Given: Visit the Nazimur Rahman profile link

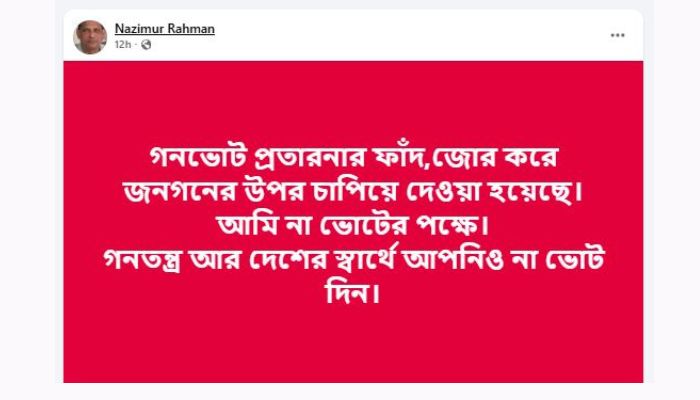Looking at the screenshot, I should pos(165,29).
